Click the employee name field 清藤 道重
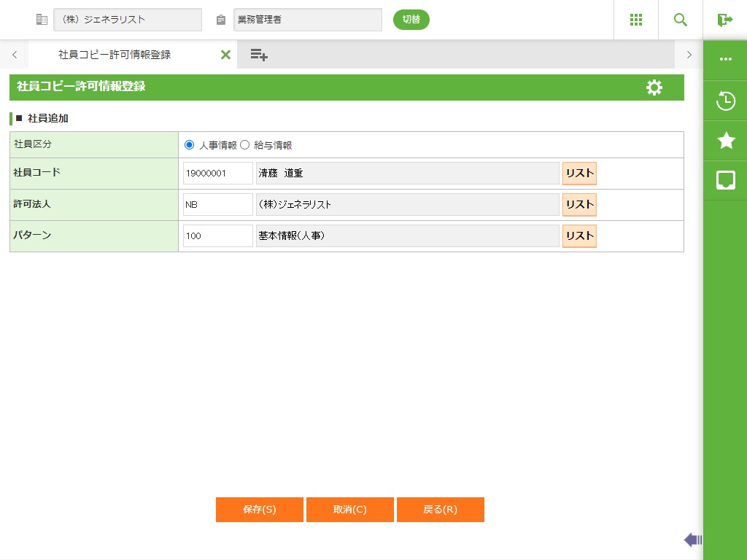This screenshot has width=747, height=560. [x=407, y=174]
